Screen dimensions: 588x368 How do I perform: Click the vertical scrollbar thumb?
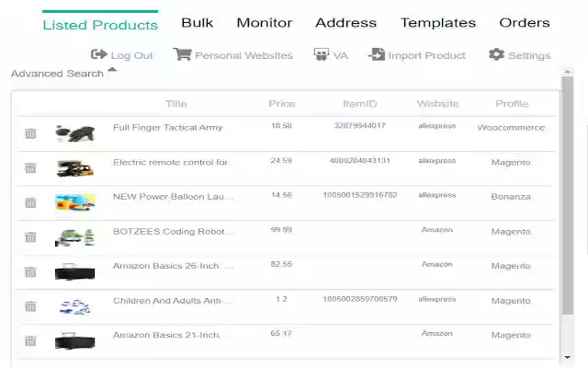(568, 195)
